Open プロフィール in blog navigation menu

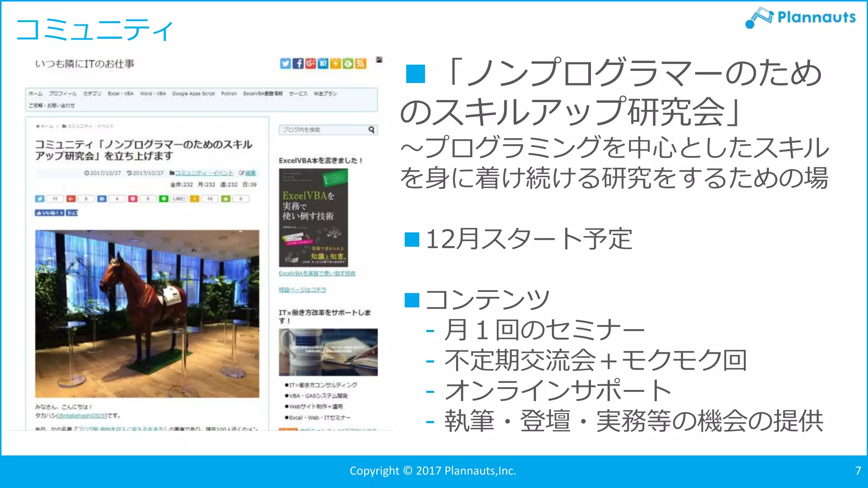tap(62, 94)
